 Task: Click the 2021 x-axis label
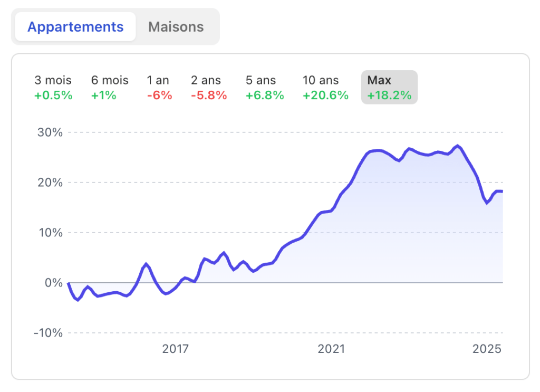coord(331,349)
